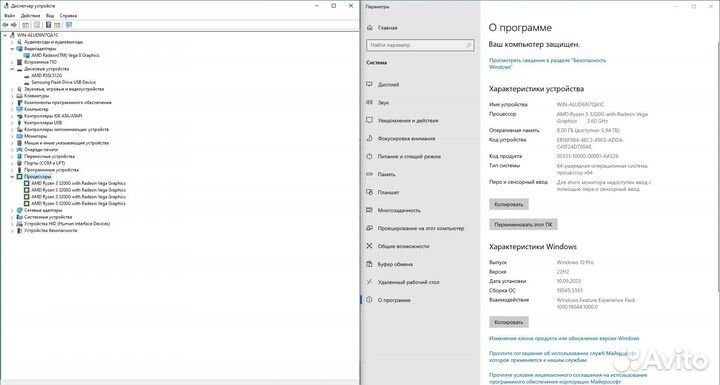Expand the Контроллеры IDE ATA/ATAPI category

(12, 116)
